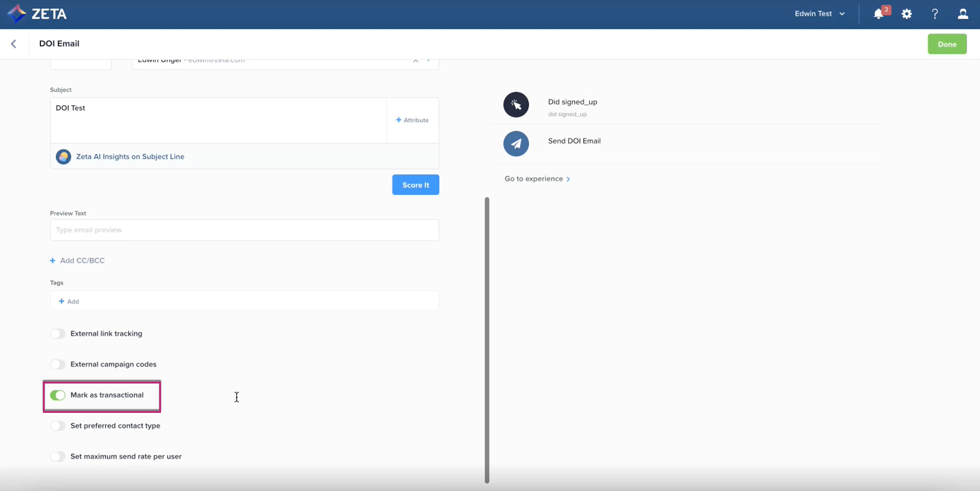Go back using the left arrow
This screenshot has width=980, height=491.
pyautogui.click(x=14, y=44)
